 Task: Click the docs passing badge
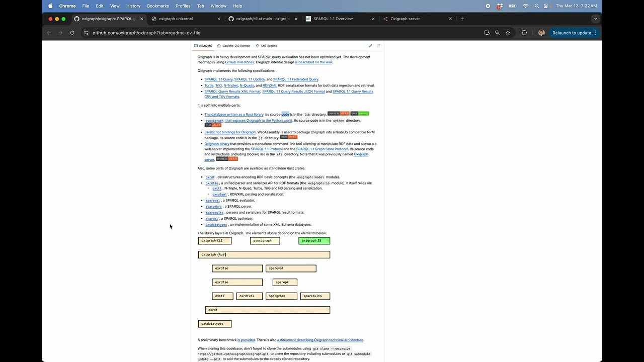pyautogui.click(x=360, y=114)
